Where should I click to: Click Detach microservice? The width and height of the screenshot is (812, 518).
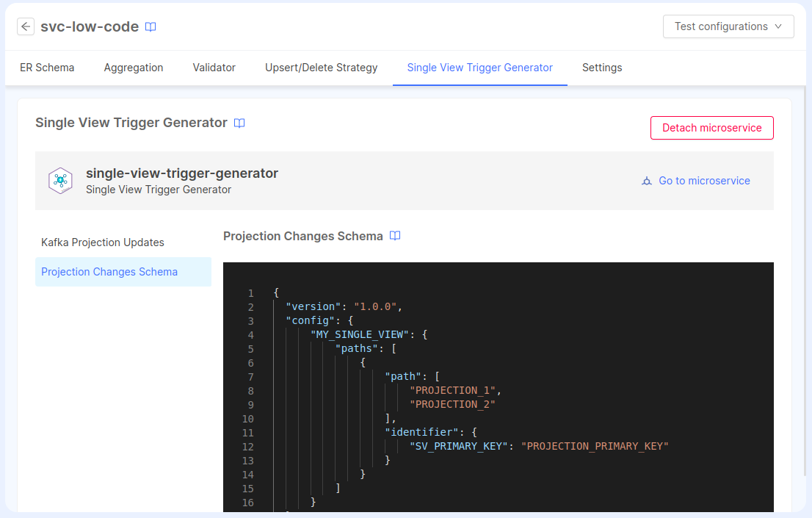point(711,127)
